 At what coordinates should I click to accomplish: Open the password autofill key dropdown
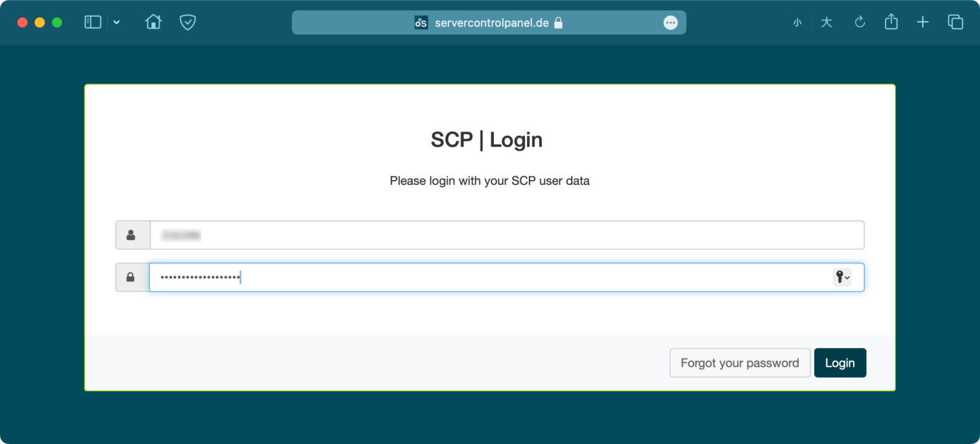pos(842,277)
